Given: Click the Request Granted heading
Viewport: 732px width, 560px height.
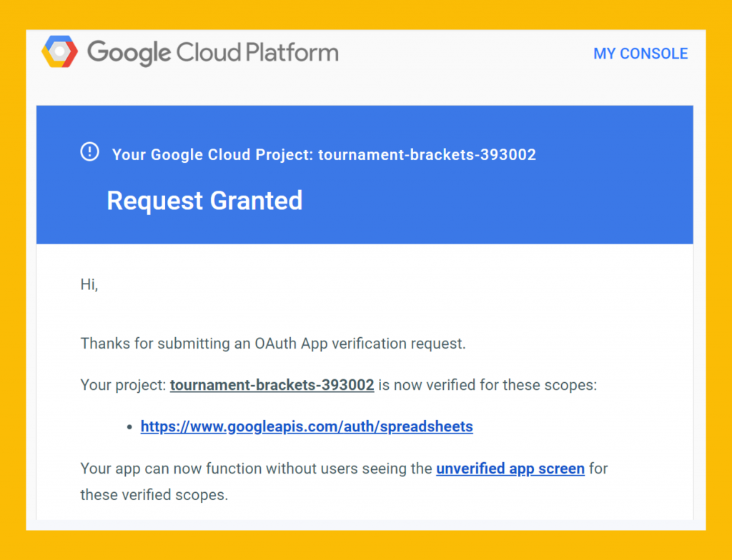Looking at the screenshot, I should tap(204, 201).
